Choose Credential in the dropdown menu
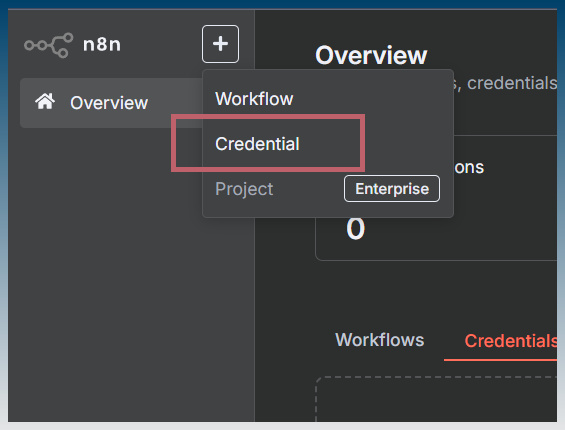Screen dimensions: 565x430 [257, 144]
